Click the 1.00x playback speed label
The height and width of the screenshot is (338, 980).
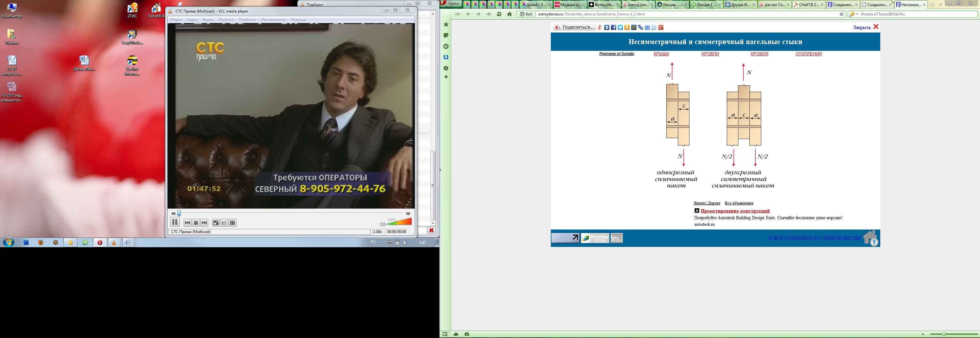click(377, 231)
